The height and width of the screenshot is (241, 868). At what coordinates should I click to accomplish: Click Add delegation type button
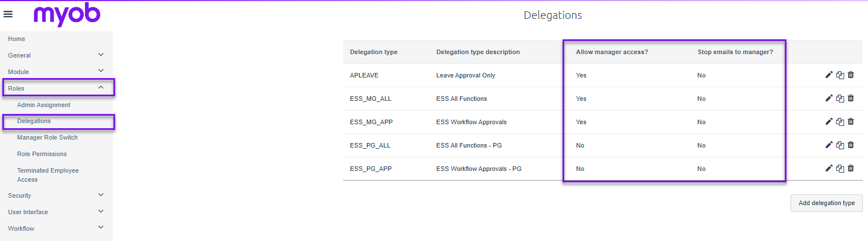[826, 203]
